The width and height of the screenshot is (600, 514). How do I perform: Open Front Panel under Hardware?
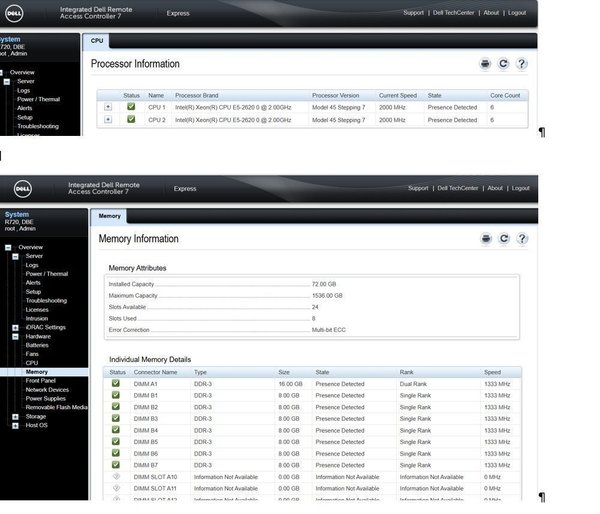[41, 380]
